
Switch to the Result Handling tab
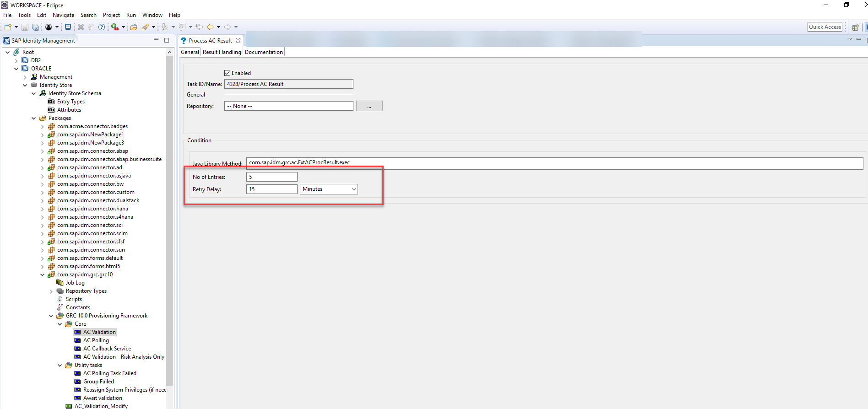click(x=222, y=52)
